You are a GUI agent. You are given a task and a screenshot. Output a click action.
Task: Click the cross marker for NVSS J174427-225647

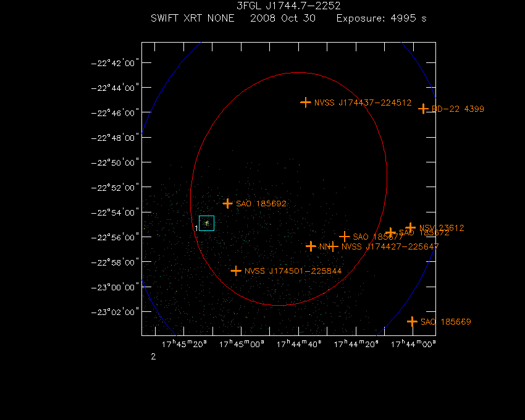click(333, 246)
